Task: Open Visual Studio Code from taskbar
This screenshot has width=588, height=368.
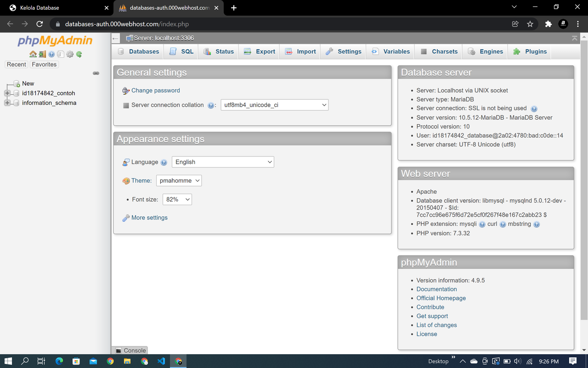Action: (x=161, y=361)
